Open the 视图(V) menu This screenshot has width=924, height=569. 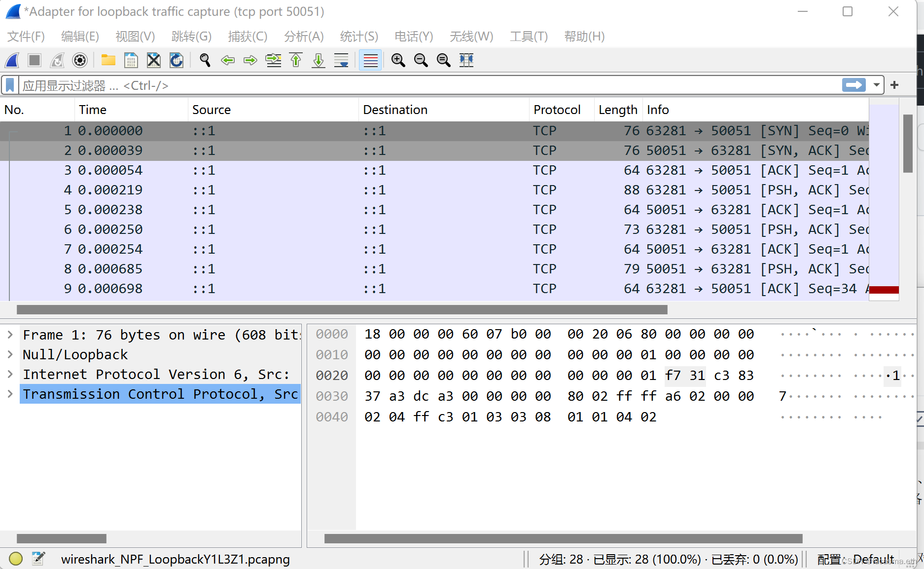tap(135, 37)
